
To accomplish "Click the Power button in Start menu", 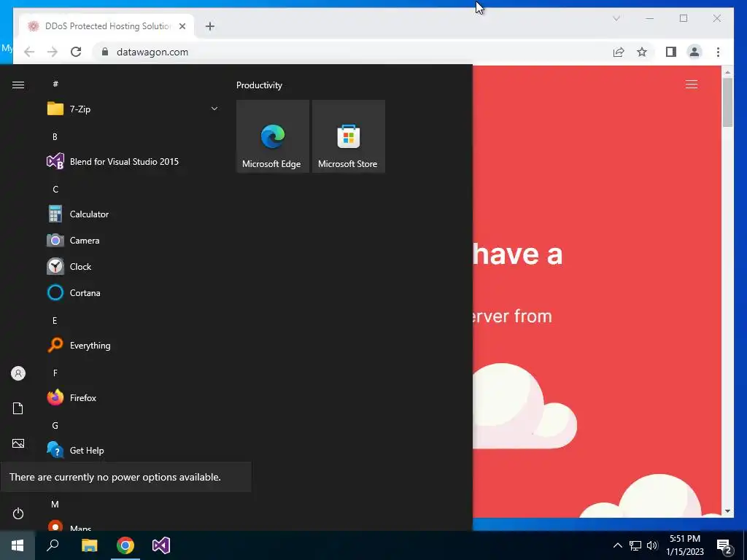I will (x=18, y=513).
